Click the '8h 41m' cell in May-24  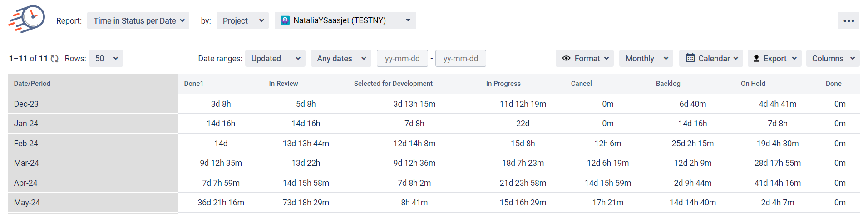(414, 203)
